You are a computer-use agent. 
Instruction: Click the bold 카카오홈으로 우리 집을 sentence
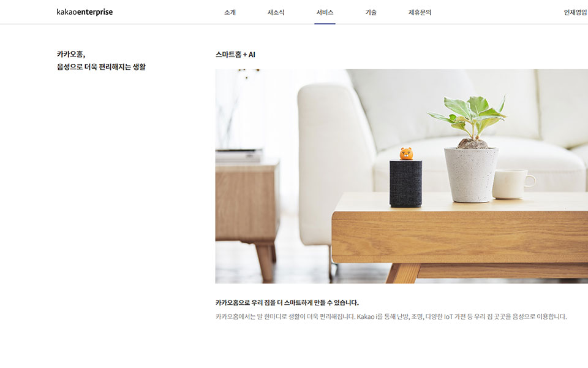(x=287, y=302)
